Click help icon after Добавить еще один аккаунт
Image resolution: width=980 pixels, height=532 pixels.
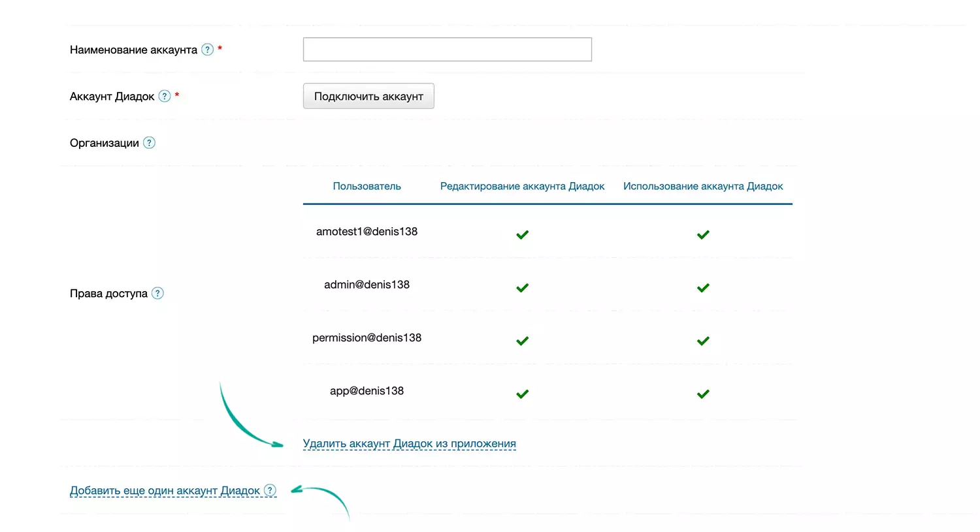pos(270,490)
